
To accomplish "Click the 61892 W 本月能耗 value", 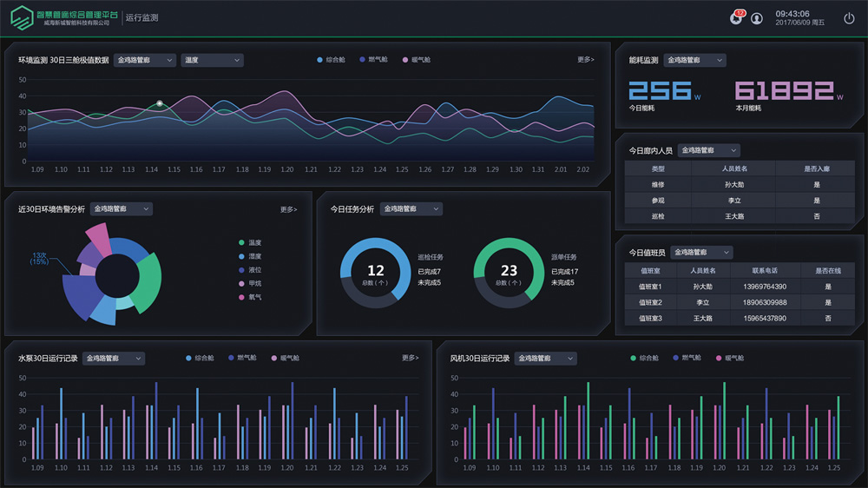I will tap(789, 91).
